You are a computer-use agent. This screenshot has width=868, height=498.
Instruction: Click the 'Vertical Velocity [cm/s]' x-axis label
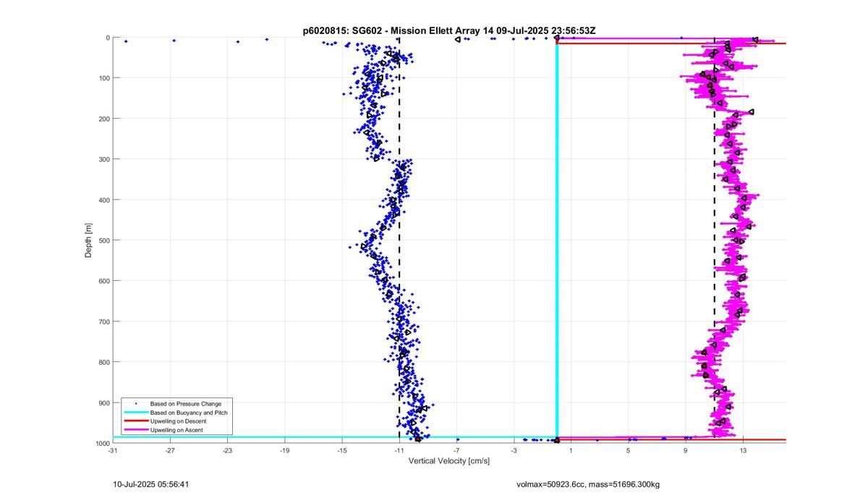point(449,461)
